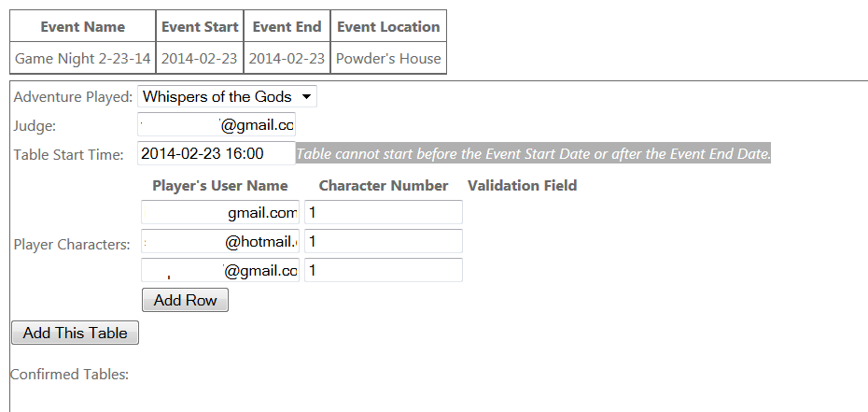Click the Table Start Time field
This screenshot has height=412, width=868.
point(217,153)
